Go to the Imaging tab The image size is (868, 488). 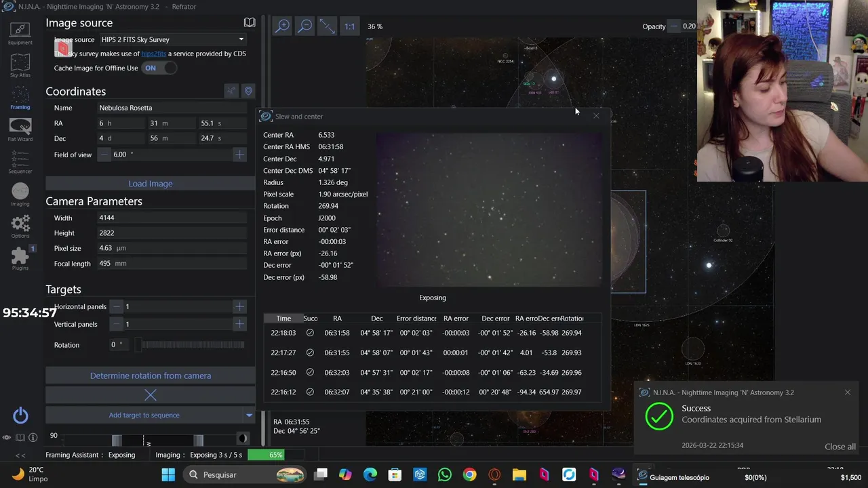tap(20, 195)
